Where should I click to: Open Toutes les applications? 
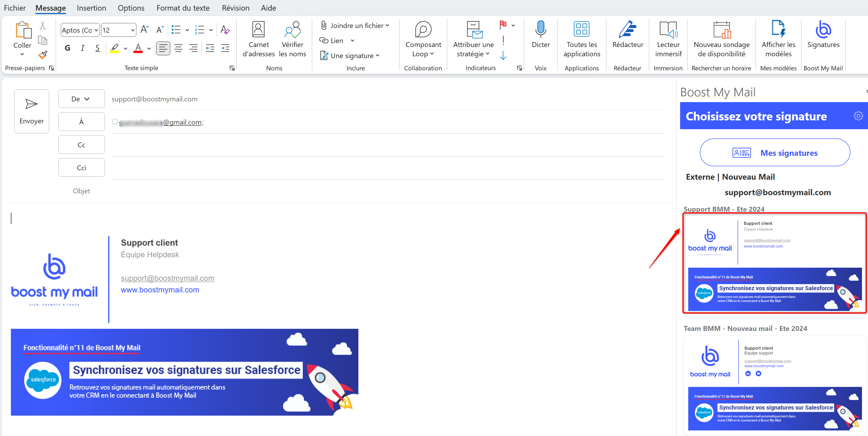pyautogui.click(x=582, y=39)
